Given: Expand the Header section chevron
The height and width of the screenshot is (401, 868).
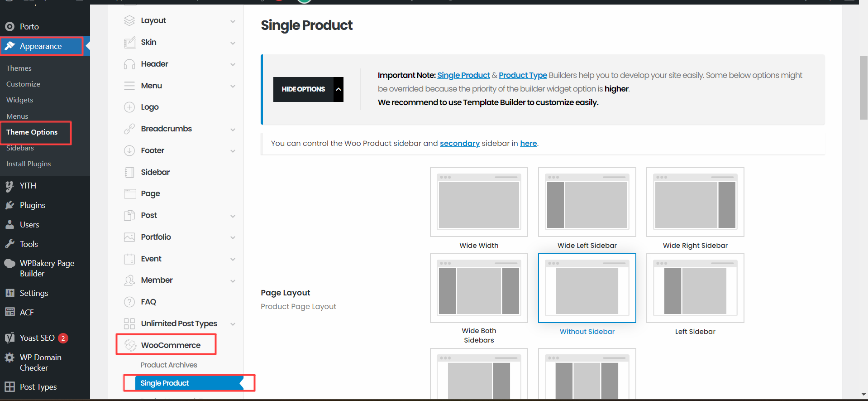Looking at the screenshot, I should [x=233, y=64].
